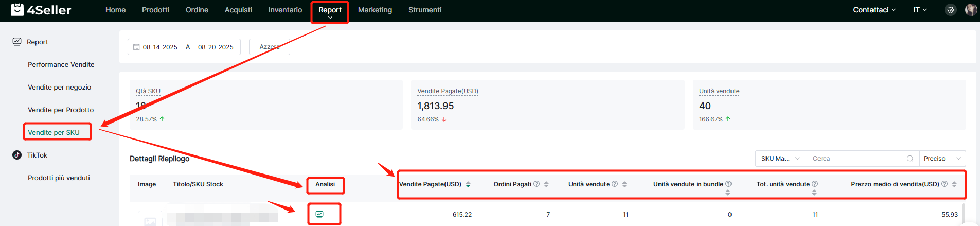Click the search magnifier icon in Cerca field
Viewport: 980px width, 226px height.
click(910, 159)
